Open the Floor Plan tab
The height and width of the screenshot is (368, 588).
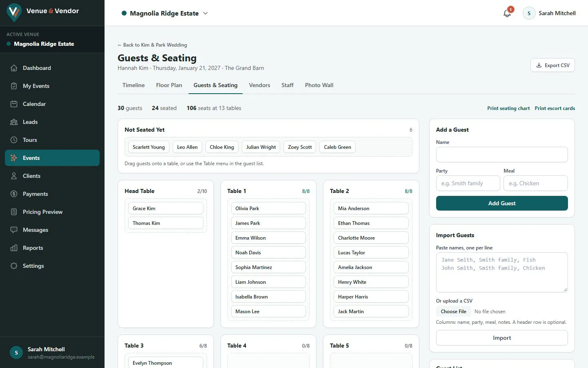(x=169, y=85)
